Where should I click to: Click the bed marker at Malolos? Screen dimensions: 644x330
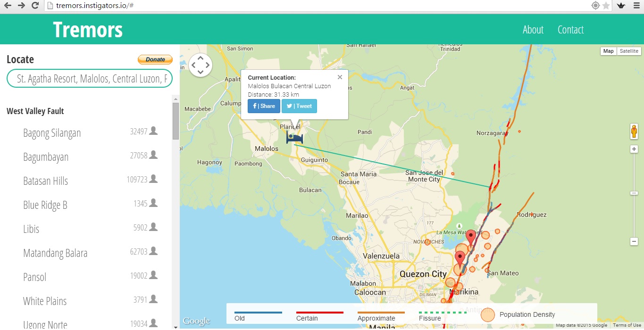tap(294, 138)
